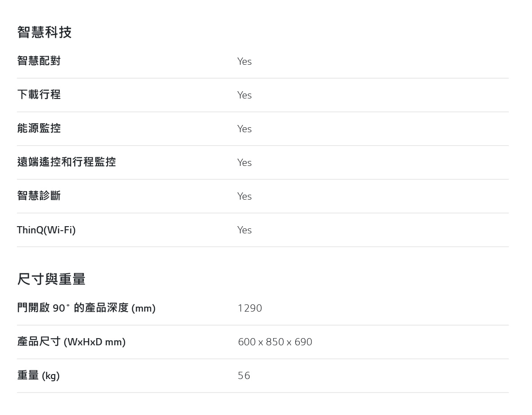Image resolution: width=532 pixels, height=415 pixels.
Task: Click the 56 weight value
Action: pos(244,376)
